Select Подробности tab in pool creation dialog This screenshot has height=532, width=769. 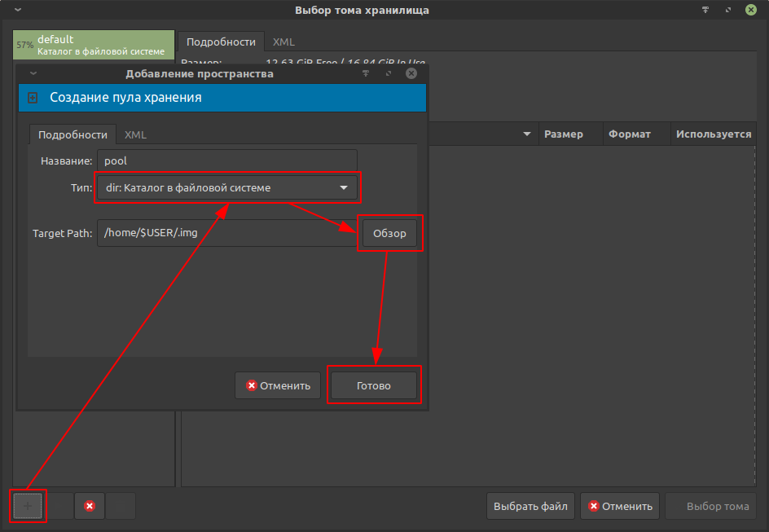coord(73,134)
